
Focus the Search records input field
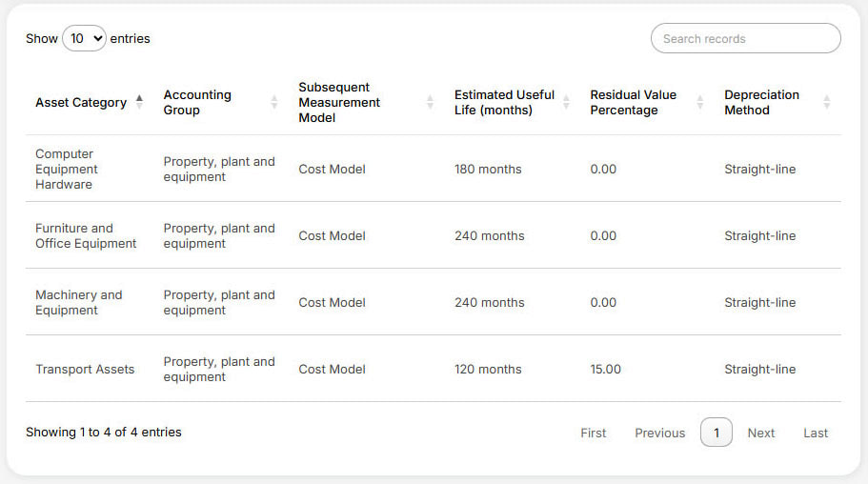pyautogui.click(x=745, y=39)
